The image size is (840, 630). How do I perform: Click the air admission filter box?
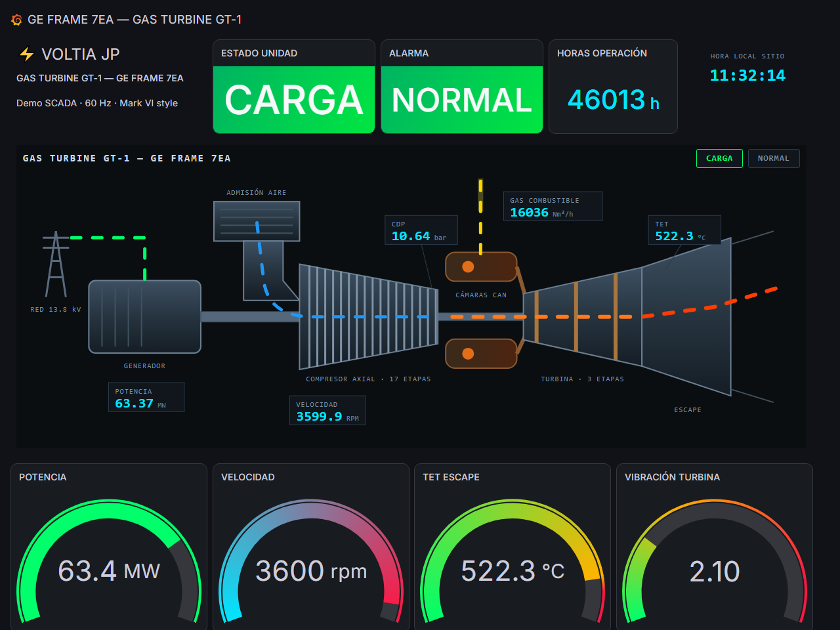[x=257, y=221]
